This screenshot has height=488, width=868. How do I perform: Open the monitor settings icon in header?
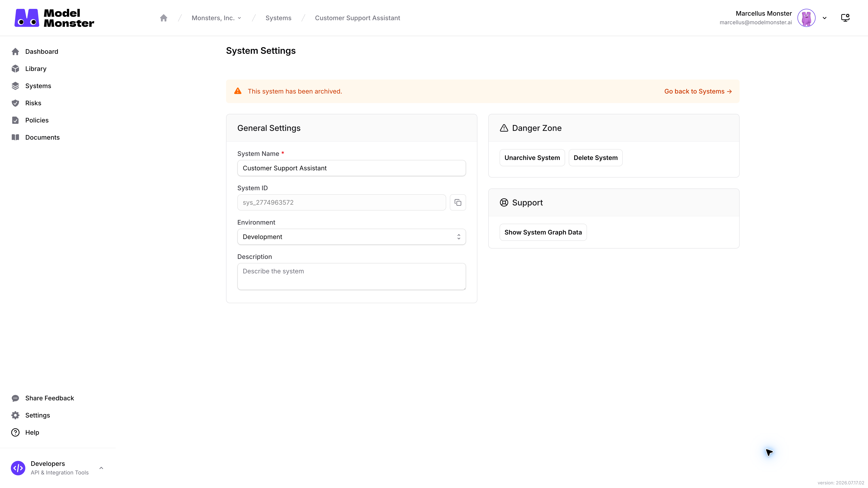[845, 18]
